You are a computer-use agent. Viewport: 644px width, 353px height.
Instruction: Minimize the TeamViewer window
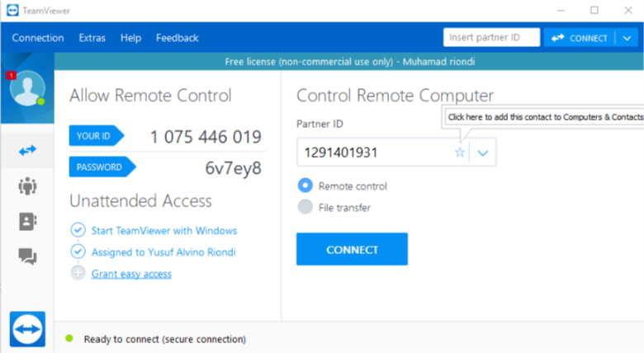pos(561,10)
